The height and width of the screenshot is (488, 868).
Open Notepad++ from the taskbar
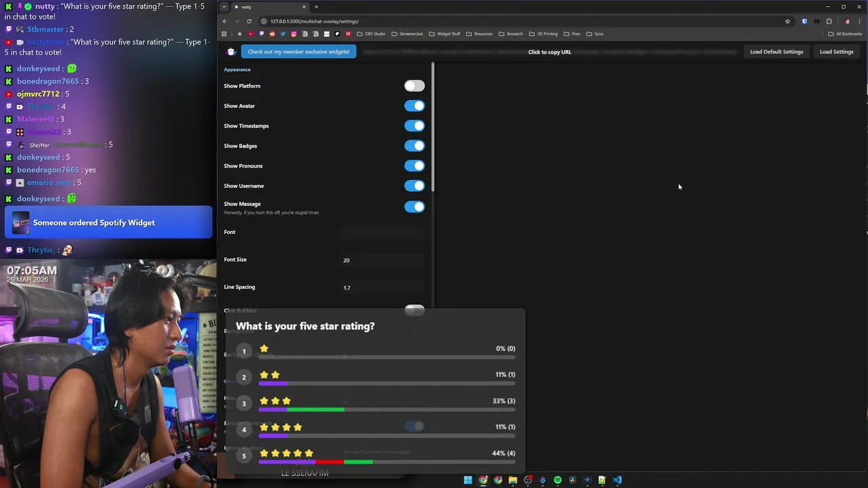pyautogui.click(x=601, y=480)
